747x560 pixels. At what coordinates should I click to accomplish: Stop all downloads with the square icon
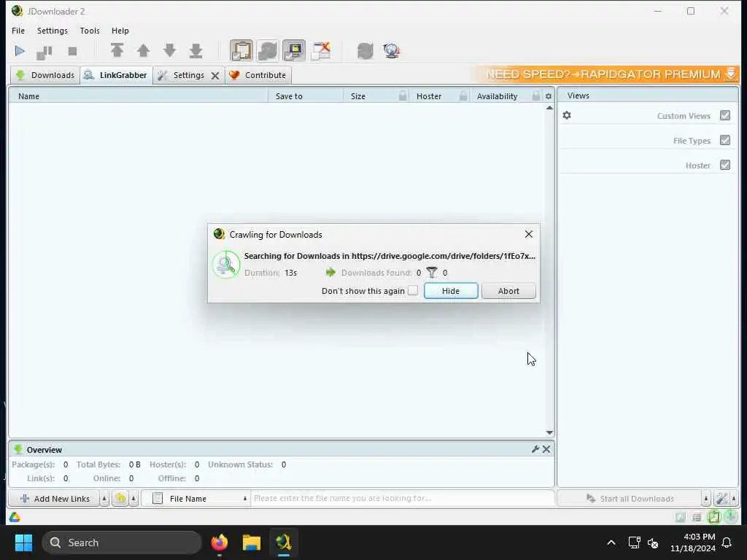click(x=72, y=51)
